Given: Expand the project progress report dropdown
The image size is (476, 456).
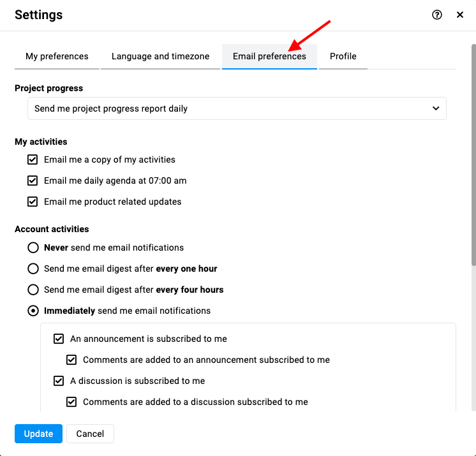Looking at the screenshot, I should point(237,108).
